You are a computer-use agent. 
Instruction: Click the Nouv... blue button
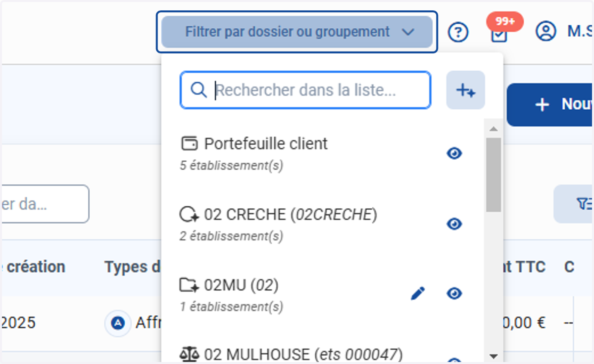point(550,104)
